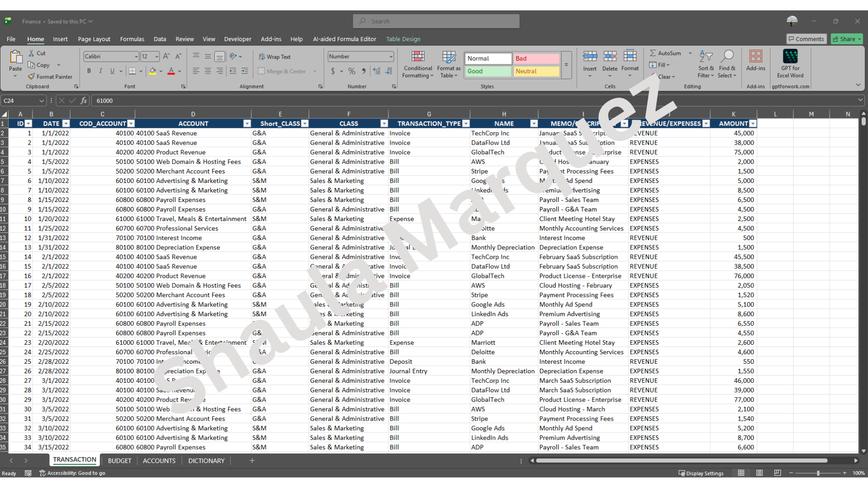Switch to the BUDGET sheet tab
Viewport: 868px width, 488px height.
click(x=119, y=461)
